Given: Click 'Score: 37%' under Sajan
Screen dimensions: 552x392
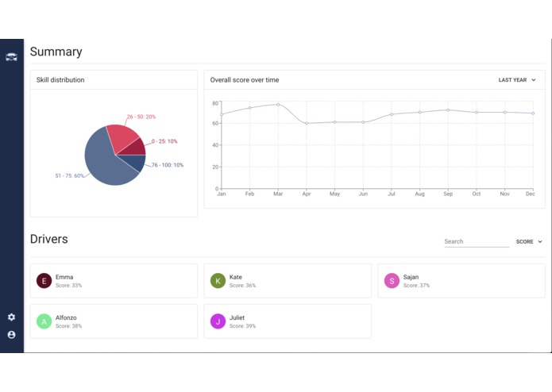Looking at the screenshot, I should (x=416, y=286).
